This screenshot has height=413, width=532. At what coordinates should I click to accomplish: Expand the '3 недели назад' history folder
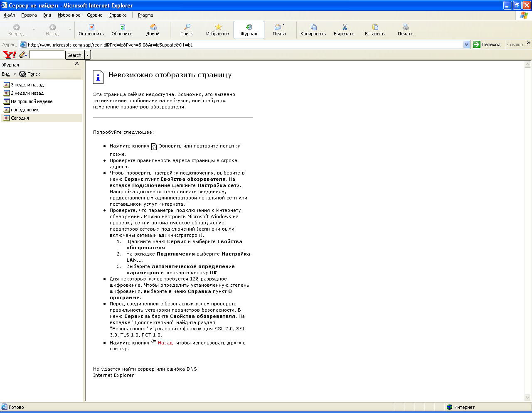(24, 85)
